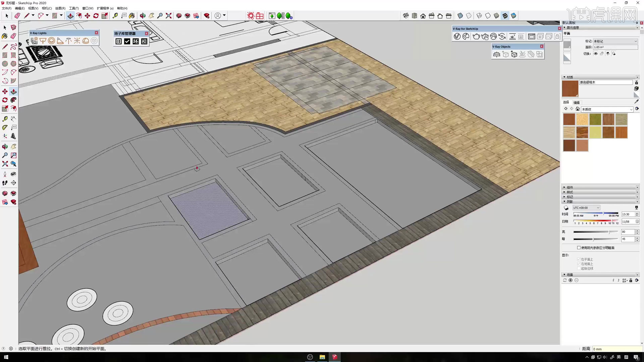Add V-Ray Fur object
Viewport: 644px width, 362px height.
coord(522,54)
